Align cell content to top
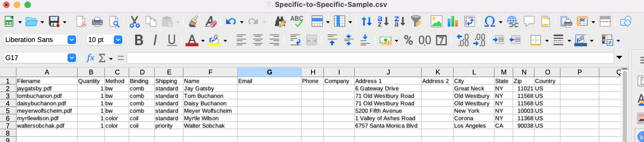Screen dimensions: 644x142 pos(332,40)
